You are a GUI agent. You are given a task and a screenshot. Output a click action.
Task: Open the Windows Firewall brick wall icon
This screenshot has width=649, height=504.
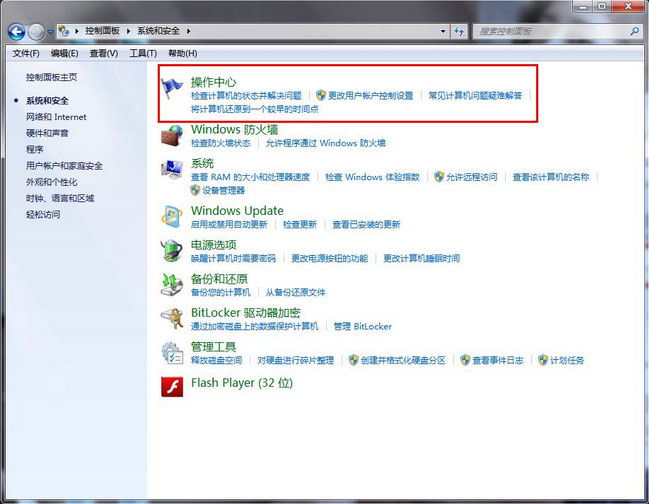(171, 136)
